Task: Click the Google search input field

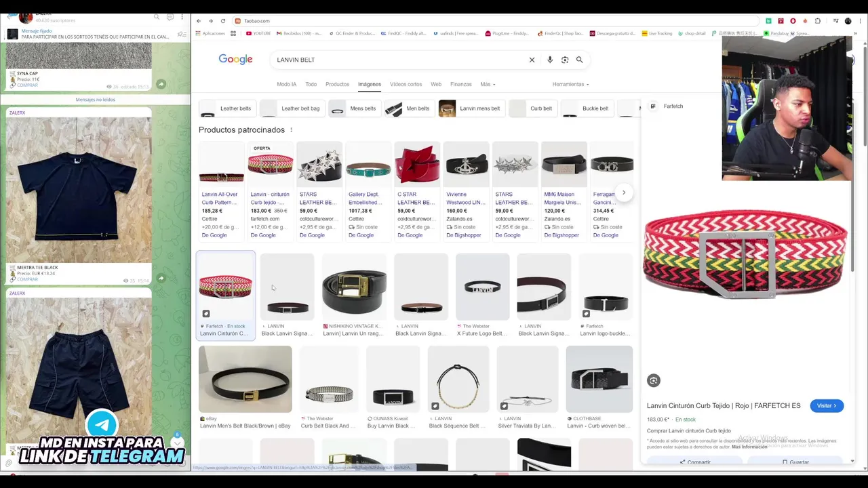Action: point(400,60)
